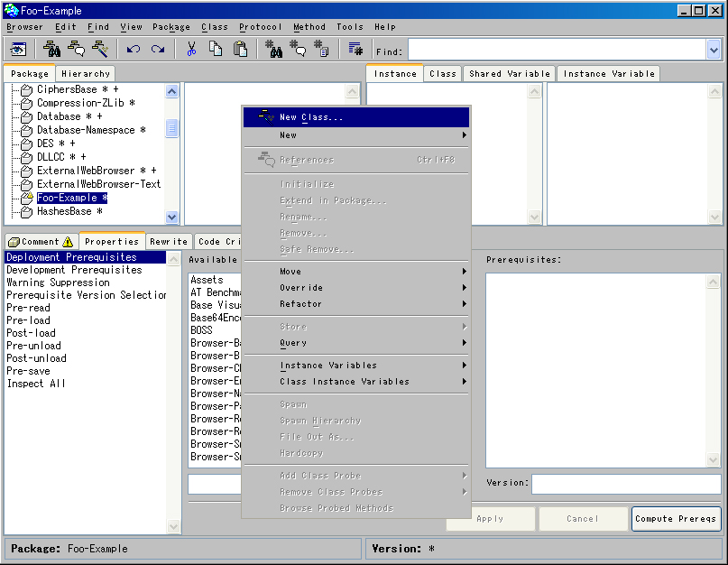This screenshot has width=728, height=565.
Task: Select Prerequisite Version Selection property
Action: (86, 295)
